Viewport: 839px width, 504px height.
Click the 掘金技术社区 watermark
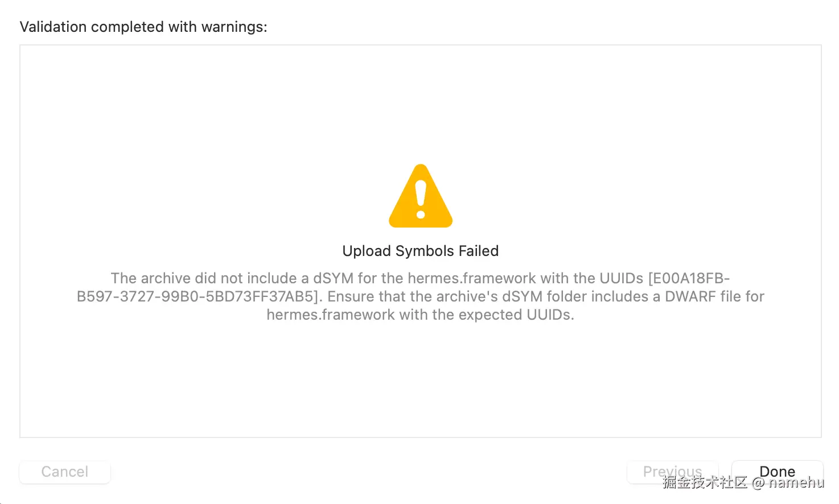(705, 482)
